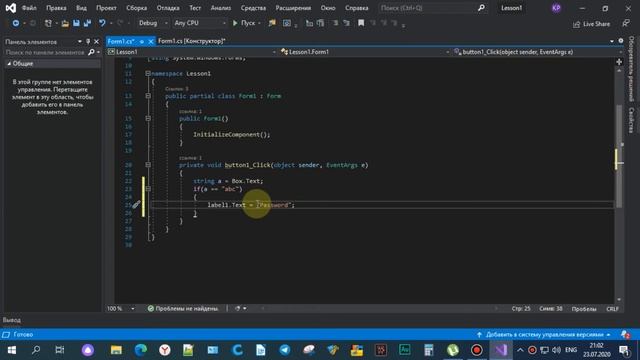Close the Панель элементов panel
The height and width of the screenshot is (360, 640).
(96, 42)
